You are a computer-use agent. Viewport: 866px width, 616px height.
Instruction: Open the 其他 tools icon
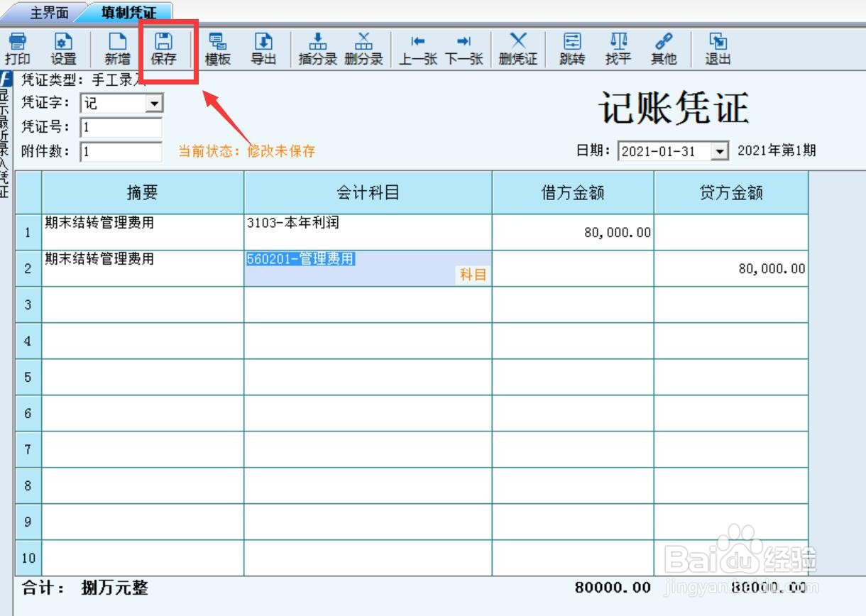[x=664, y=49]
